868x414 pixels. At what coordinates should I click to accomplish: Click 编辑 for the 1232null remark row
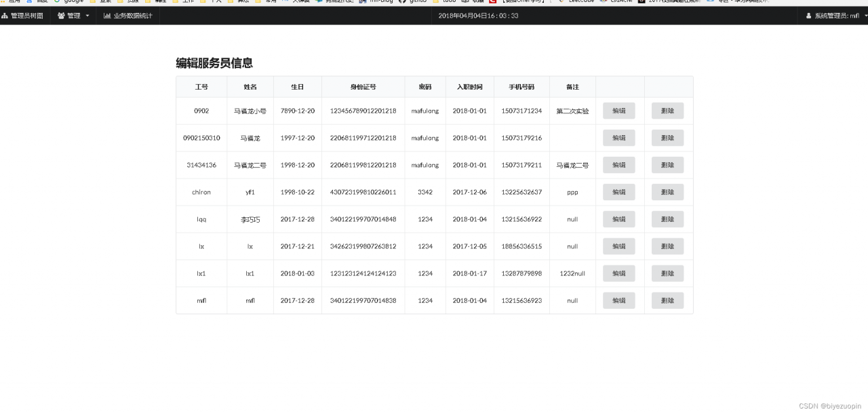[x=619, y=274]
